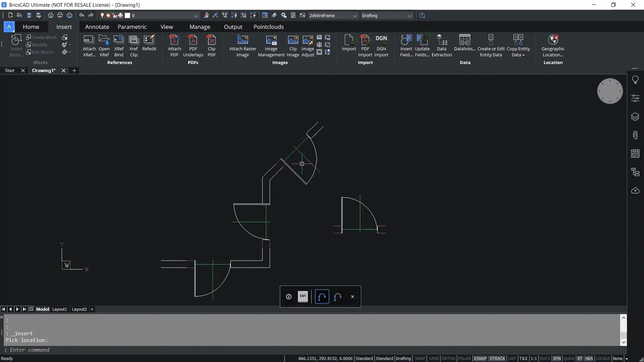Open the Parametric ribbon tab
The image size is (644, 362).
[132, 27]
